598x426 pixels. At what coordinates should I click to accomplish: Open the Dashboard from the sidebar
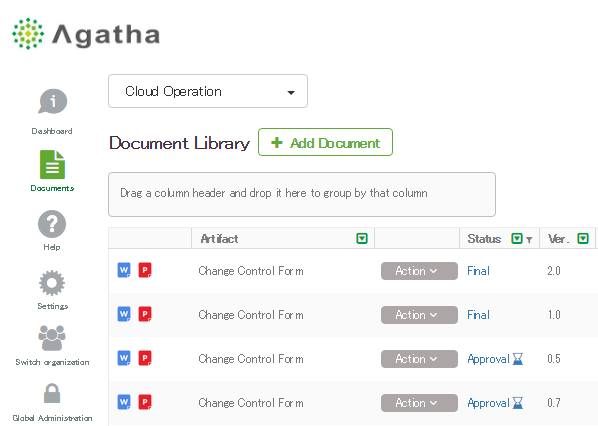tap(52, 112)
